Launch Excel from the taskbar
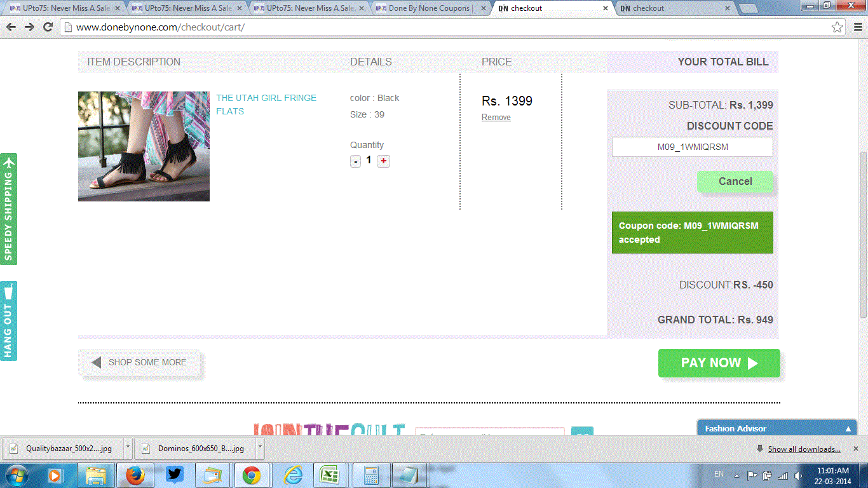 pos(329,475)
